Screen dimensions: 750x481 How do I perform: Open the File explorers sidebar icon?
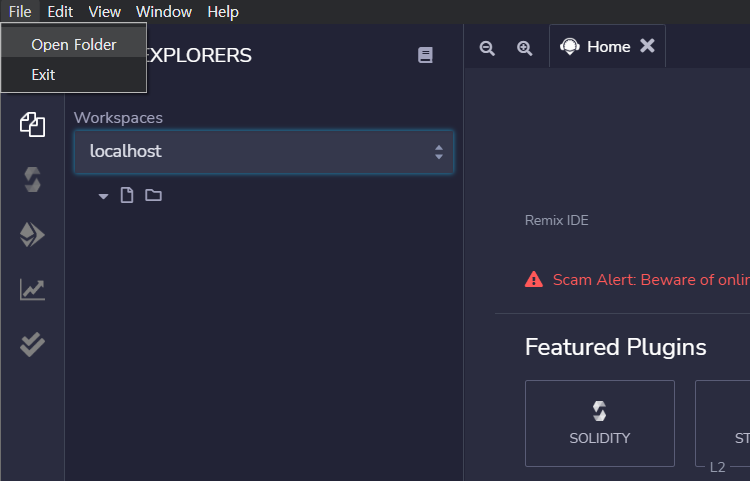32,125
